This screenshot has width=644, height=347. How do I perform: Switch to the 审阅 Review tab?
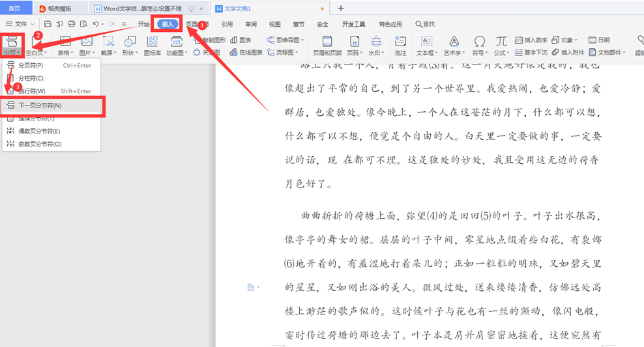click(251, 24)
